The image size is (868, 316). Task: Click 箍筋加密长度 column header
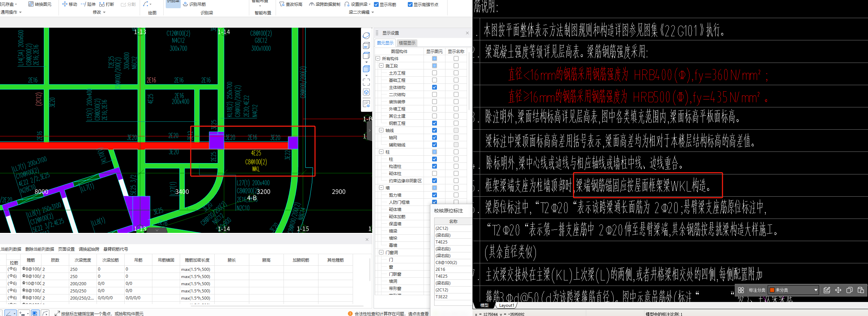click(x=197, y=260)
